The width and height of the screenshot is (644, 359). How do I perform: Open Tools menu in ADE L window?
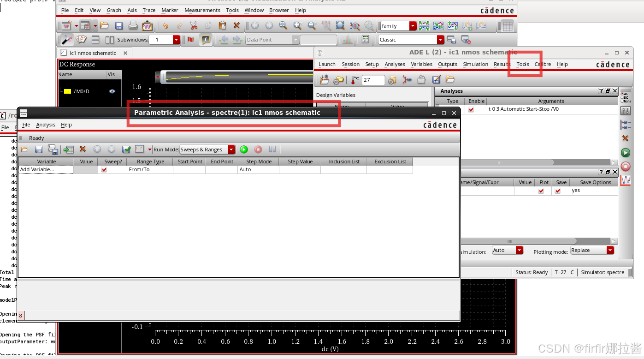pyautogui.click(x=522, y=64)
